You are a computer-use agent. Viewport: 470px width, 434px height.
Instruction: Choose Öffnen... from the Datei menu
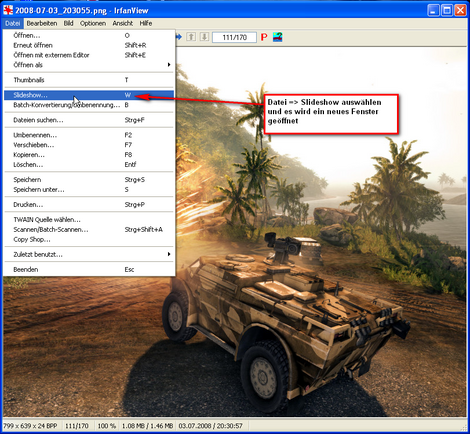point(89,35)
